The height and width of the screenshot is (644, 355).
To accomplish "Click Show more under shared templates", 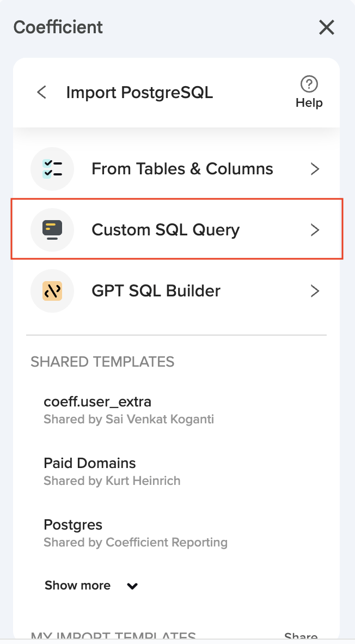I will (x=77, y=586).
